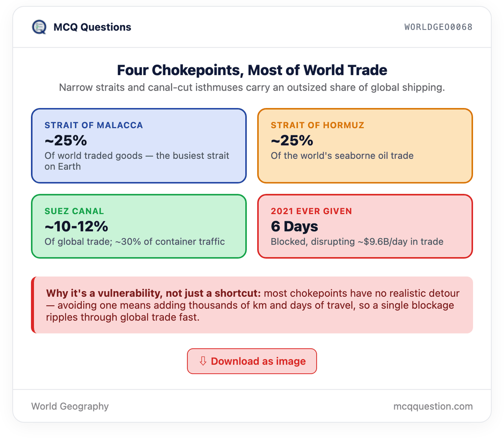Click the WORLDGE00068 question code
The image size is (504, 438).
(x=438, y=27)
